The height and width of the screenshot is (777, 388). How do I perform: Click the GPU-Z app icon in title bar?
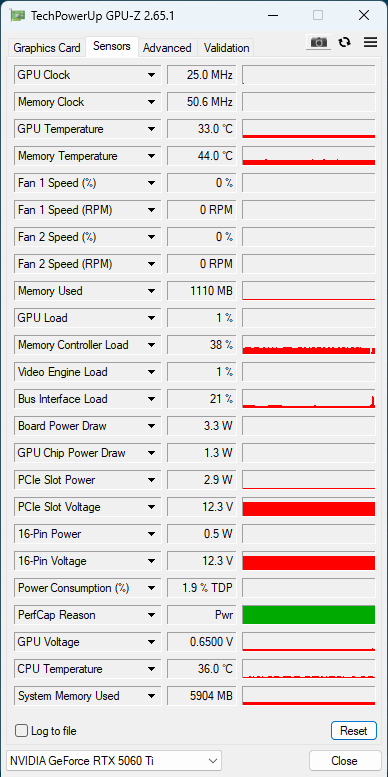(x=18, y=16)
